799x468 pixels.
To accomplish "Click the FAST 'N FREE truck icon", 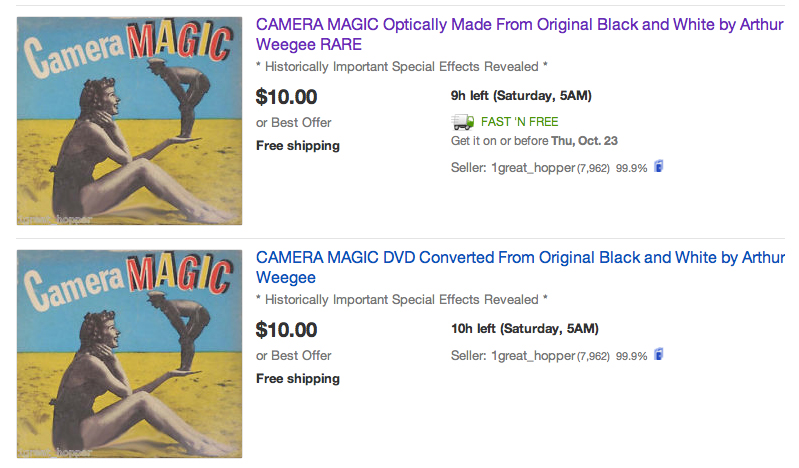I will pos(462,121).
